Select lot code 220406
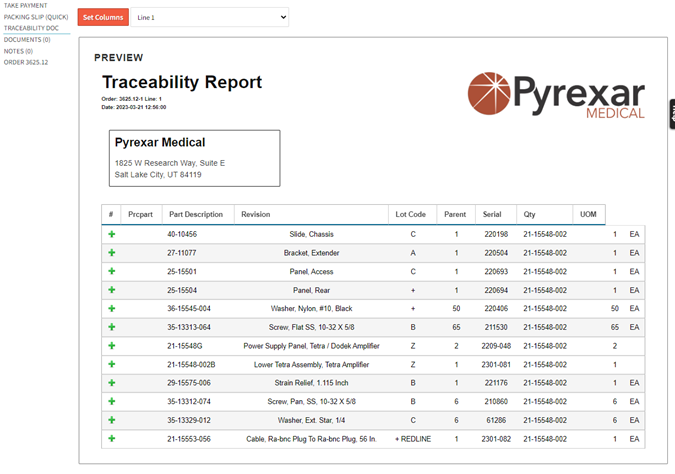 tap(496, 308)
